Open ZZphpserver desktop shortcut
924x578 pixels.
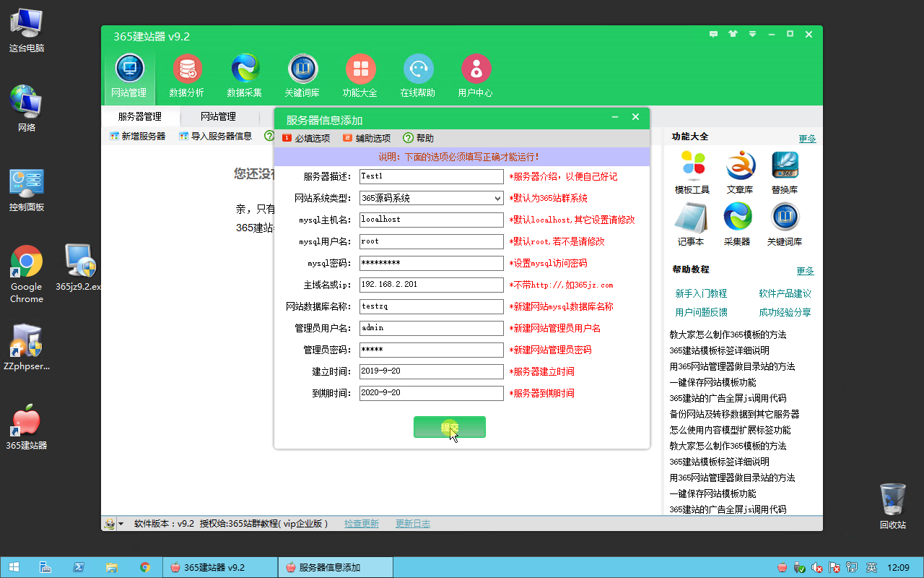[x=27, y=347]
